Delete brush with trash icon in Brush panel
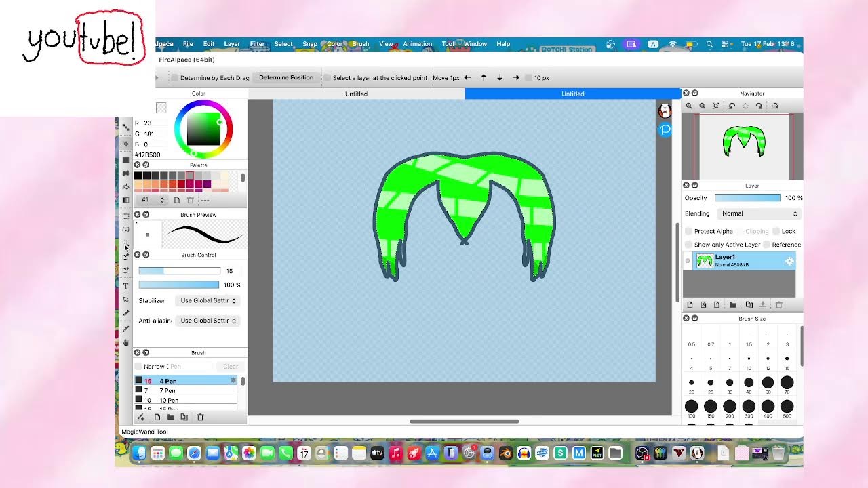Viewport: 868px width, 488px height. point(200,417)
